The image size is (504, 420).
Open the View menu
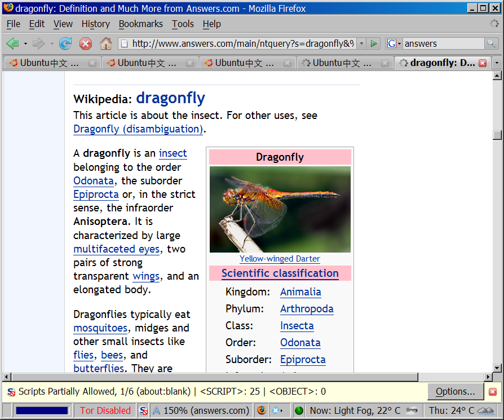[63, 24]
